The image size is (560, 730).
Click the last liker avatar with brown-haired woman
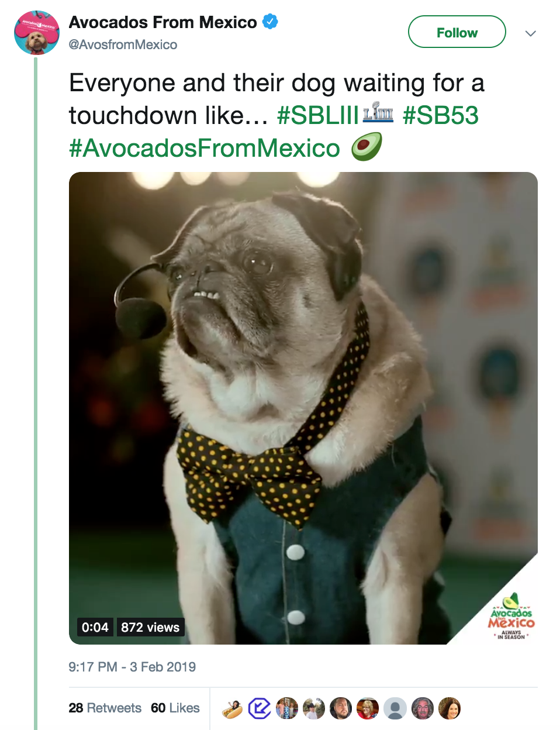pos(450,709)
